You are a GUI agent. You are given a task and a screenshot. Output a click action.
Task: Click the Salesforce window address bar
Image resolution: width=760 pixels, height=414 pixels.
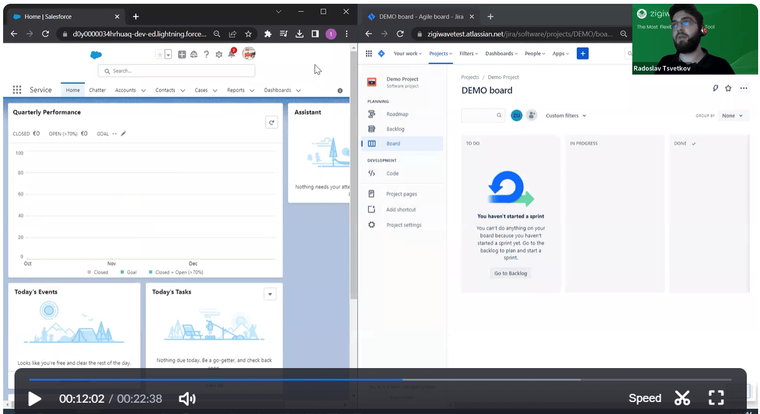point(138,34)
